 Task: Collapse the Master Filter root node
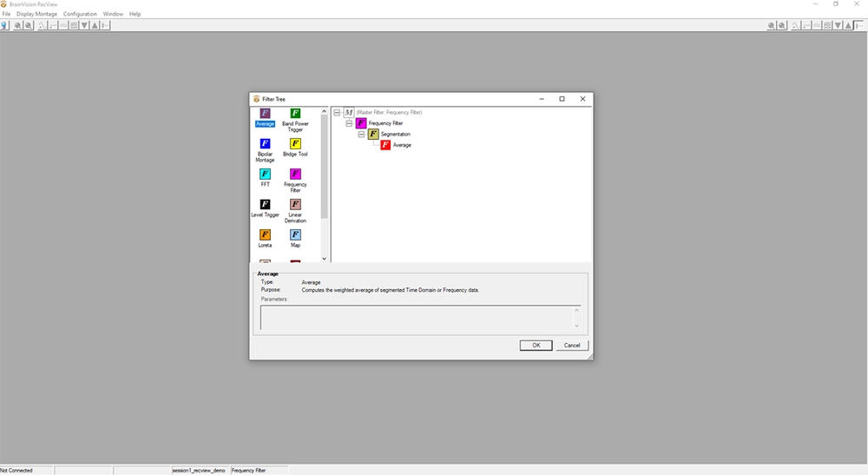click(337, 112)
